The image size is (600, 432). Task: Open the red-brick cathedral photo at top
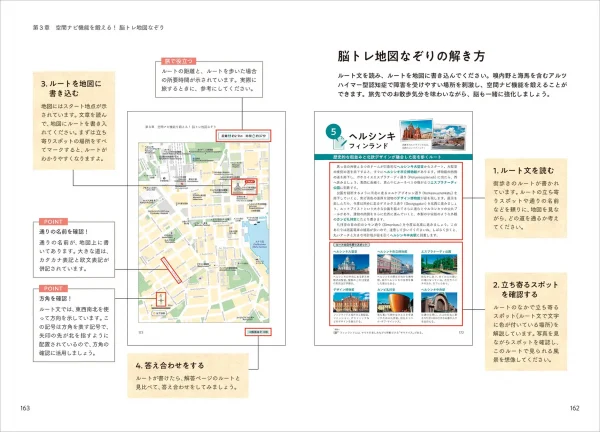[416, 130]
